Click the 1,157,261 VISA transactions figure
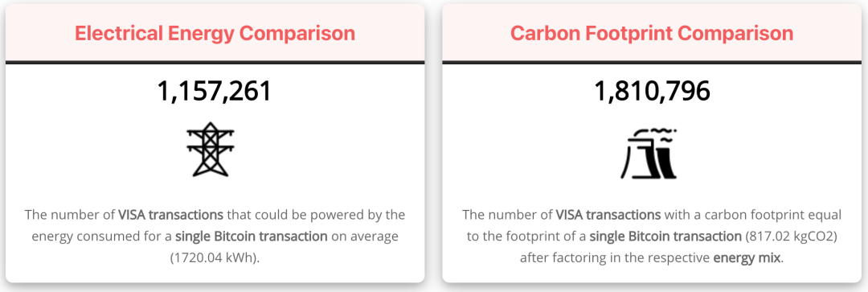This screenshot has width=868, height=292. [215, 91]
